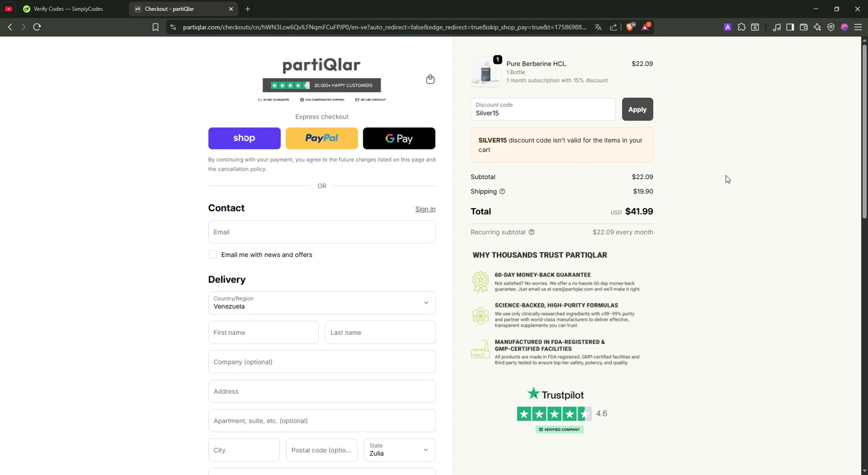Click the browser address bar URL
The width and height of the screenshot is (868, 475).
[384, 27]
